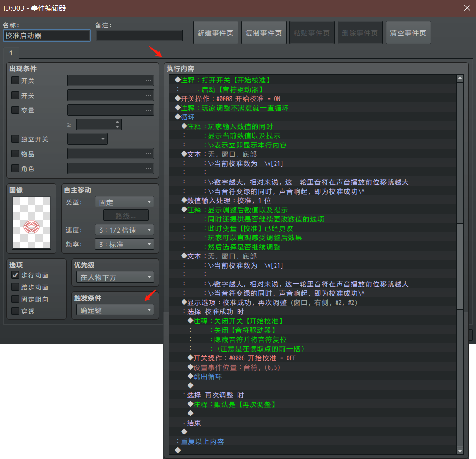Select the 跳出循环 command line

pyautogui.click(x=313, y=377)
